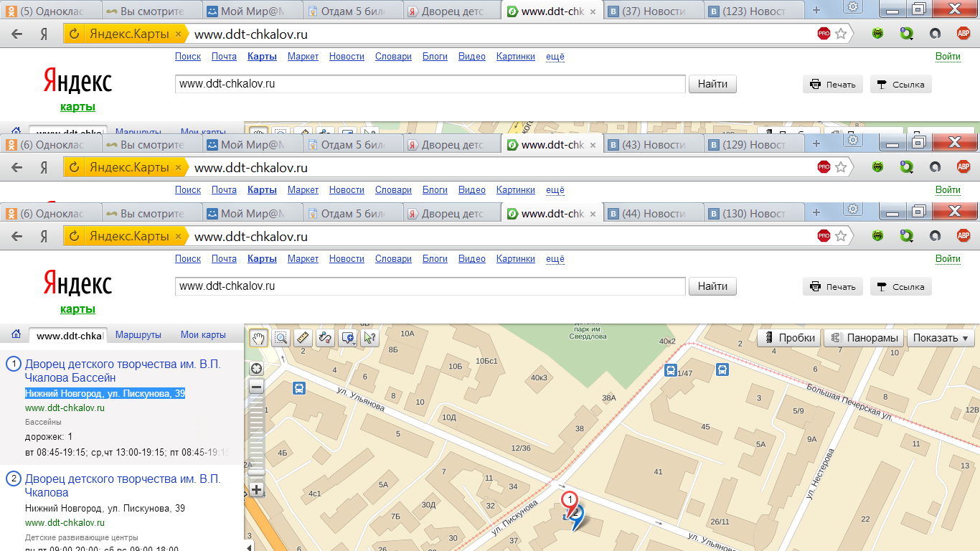Switch to the '(37) Новости' browser tab
The width and height of the screenshot is (980, 551).
point(654,11)
